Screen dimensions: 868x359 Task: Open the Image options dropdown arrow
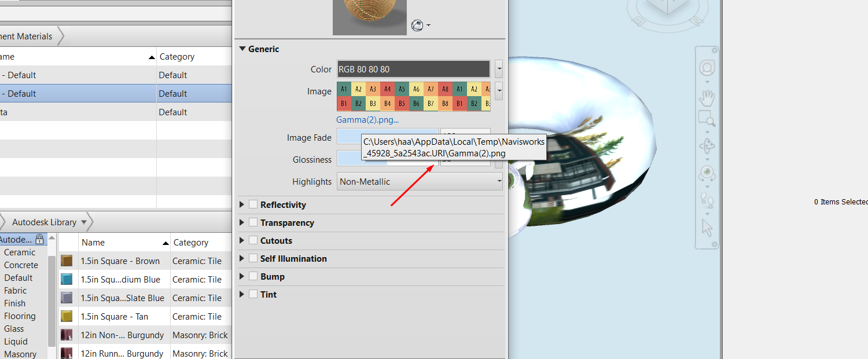click(x=499, y=91)
